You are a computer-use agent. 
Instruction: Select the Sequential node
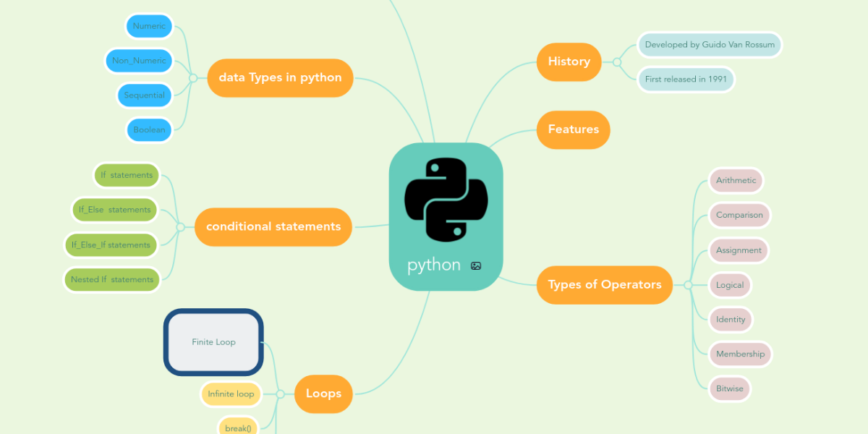coord(144,95)
